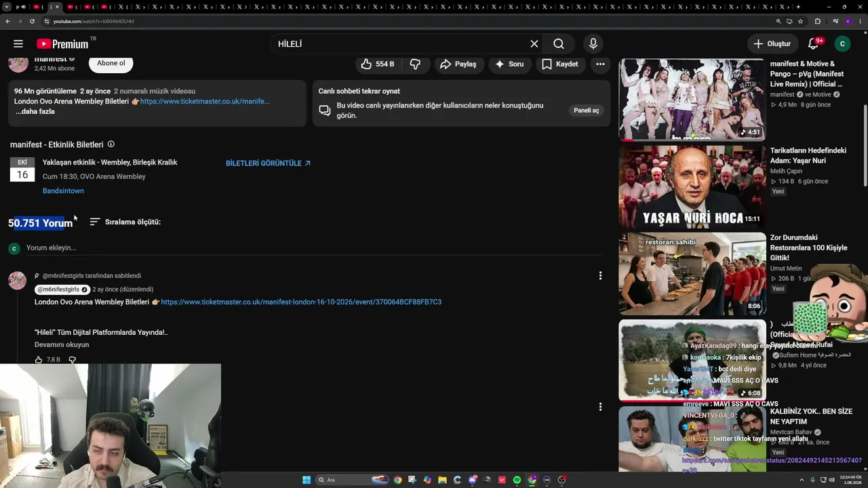Open a new browser tab with plus

(x=798, y=7)
